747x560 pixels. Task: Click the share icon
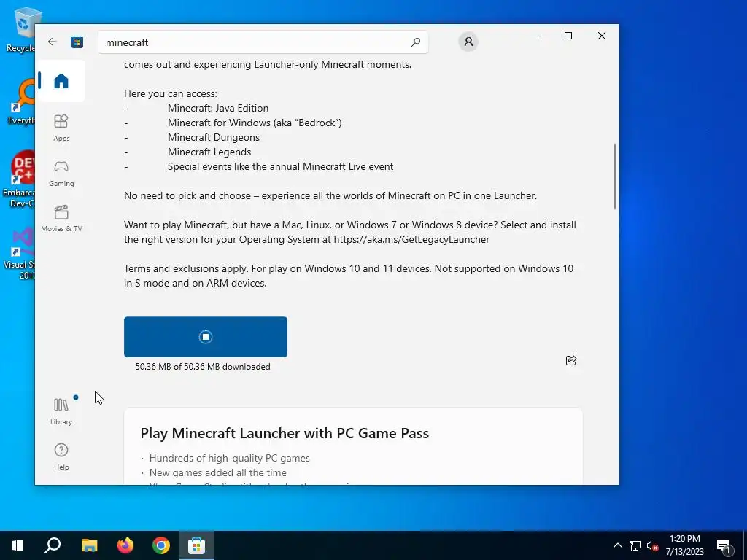570,360
